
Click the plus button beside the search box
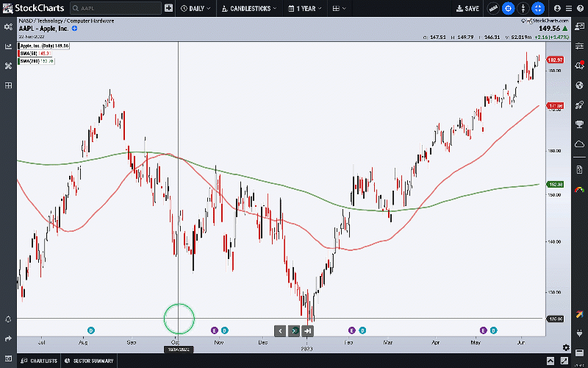point(169,8)
